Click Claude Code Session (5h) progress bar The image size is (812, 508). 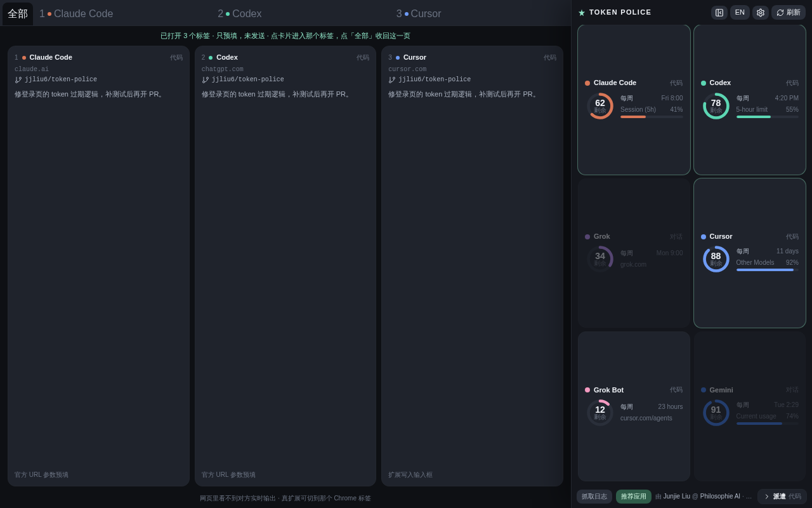[x=652, y=117]
